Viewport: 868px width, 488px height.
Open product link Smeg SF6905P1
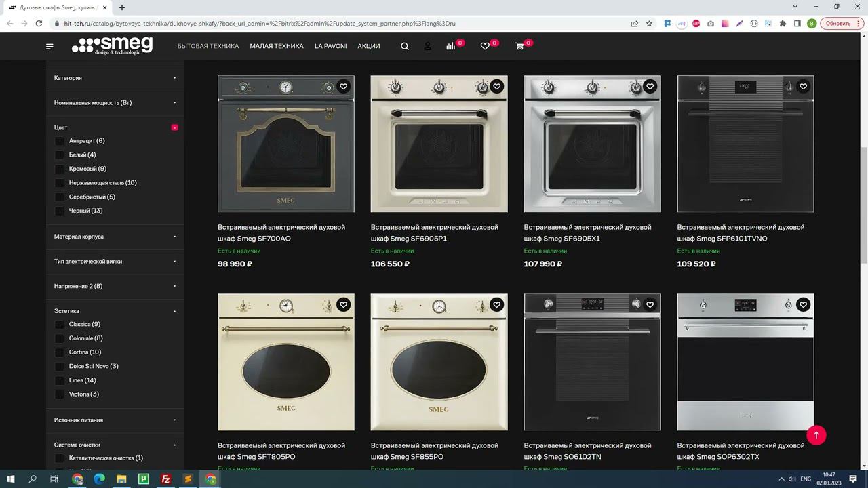pyautogui.click(x=435, y=232)
